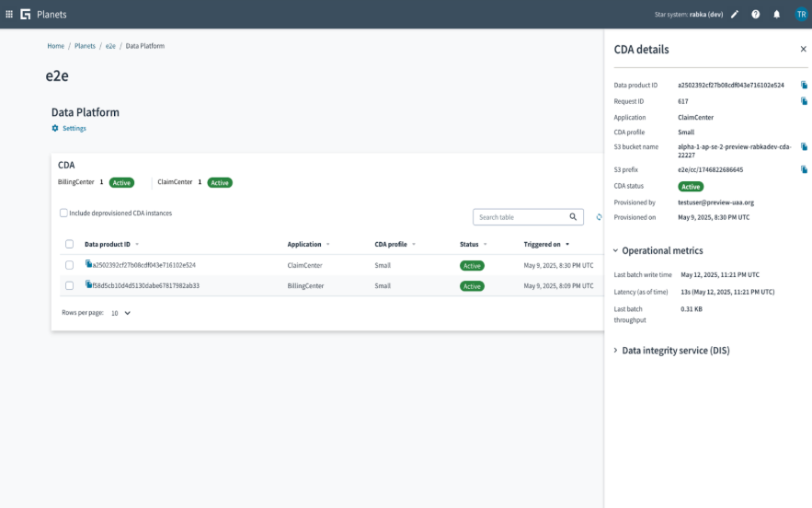The height and width of the screenshot is (508, 812).
Task: Copy the Request ID value
Action: pos(804,101)
